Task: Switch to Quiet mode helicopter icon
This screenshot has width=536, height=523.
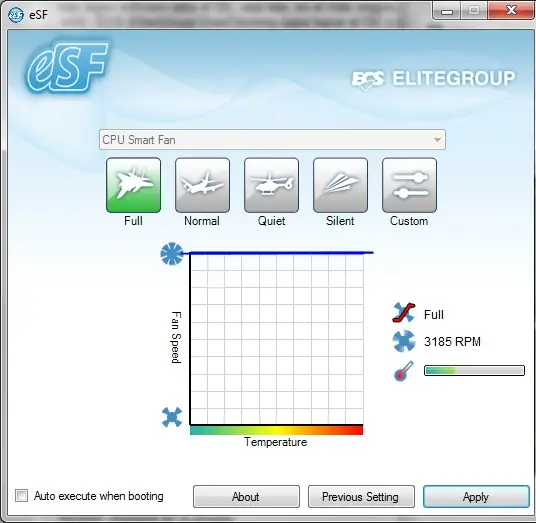Action: (x=271, y=185)
